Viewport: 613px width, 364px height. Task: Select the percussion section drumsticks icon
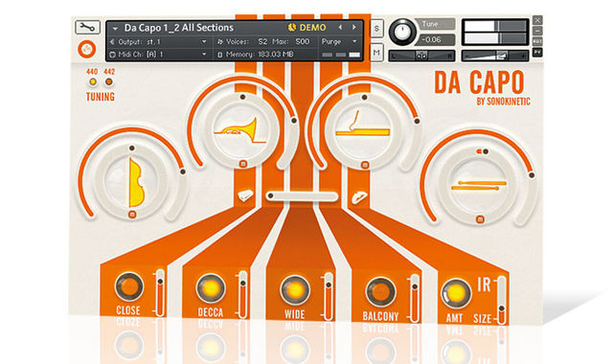pos(479,185)
